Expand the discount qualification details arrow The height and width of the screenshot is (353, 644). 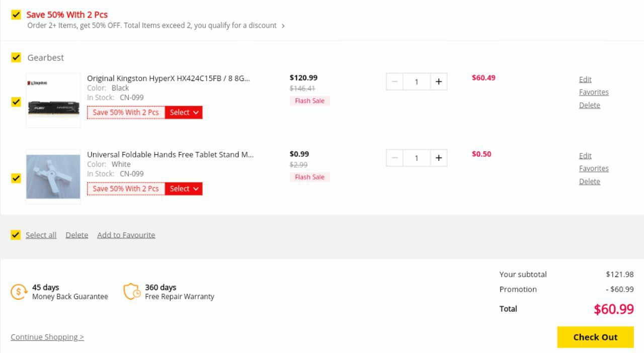283,26
